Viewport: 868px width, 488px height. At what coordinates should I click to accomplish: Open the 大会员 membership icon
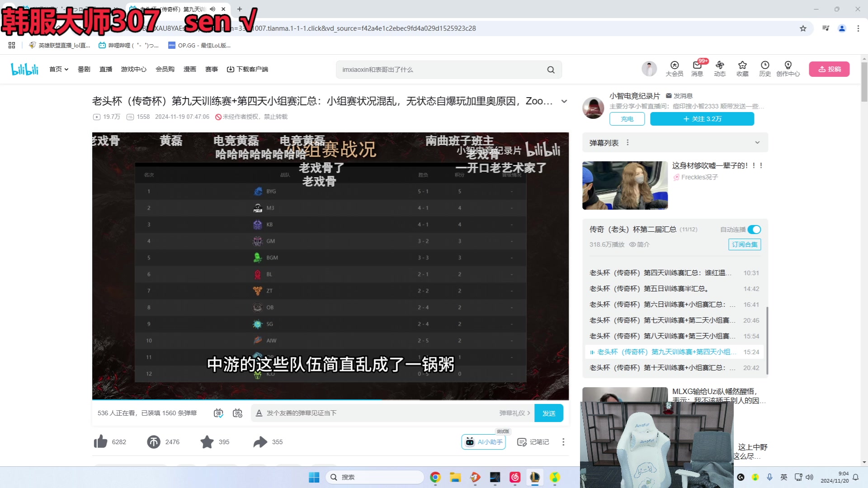674,69
